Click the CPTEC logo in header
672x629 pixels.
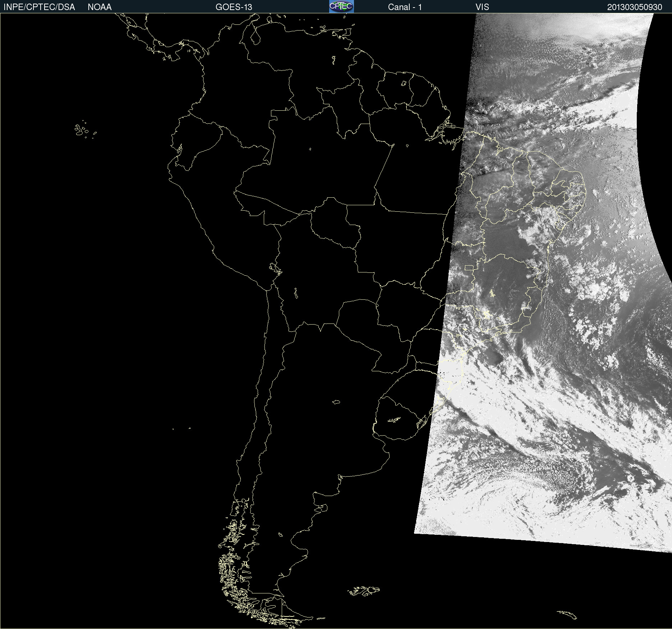click(341, 6)
